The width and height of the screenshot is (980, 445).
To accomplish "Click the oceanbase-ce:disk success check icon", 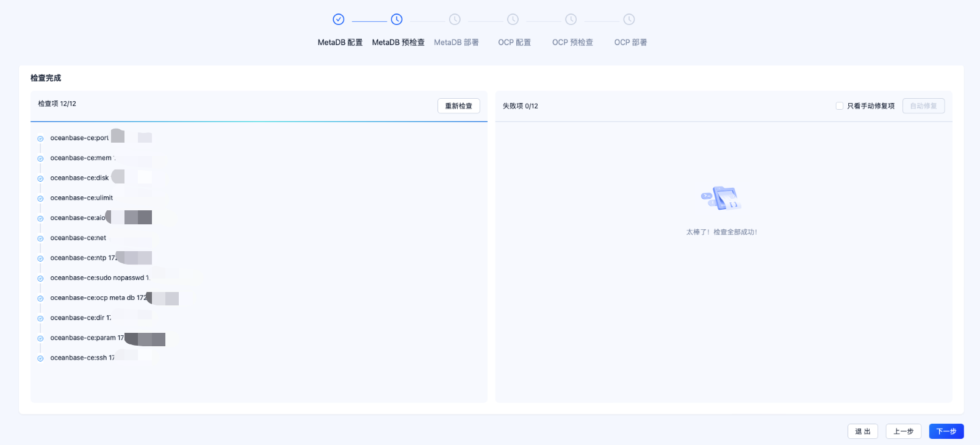I will [40, 179].
